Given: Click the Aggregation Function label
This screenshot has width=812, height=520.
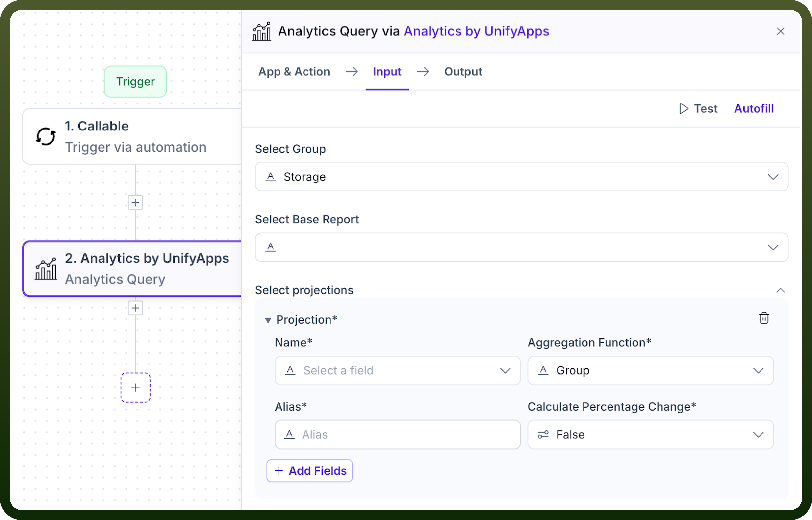Looking at the screenshot, I should [589, 342].
